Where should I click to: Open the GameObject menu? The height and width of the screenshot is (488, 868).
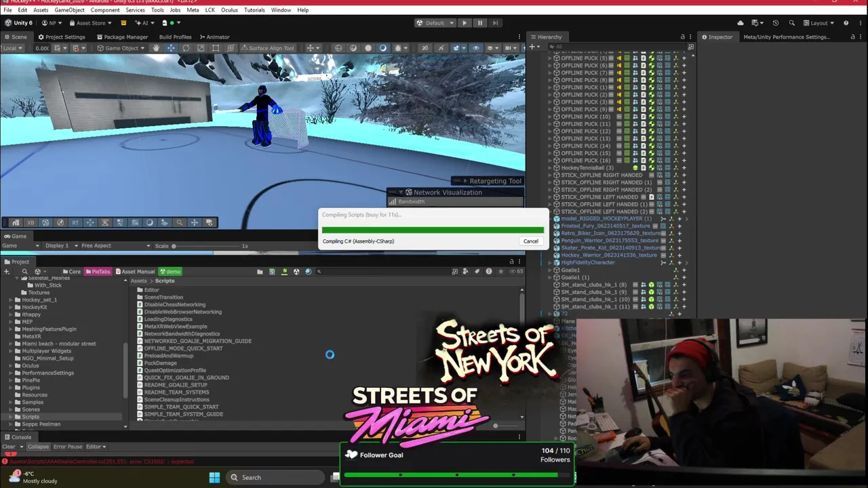pyautogui.click(x=69, y=10)
